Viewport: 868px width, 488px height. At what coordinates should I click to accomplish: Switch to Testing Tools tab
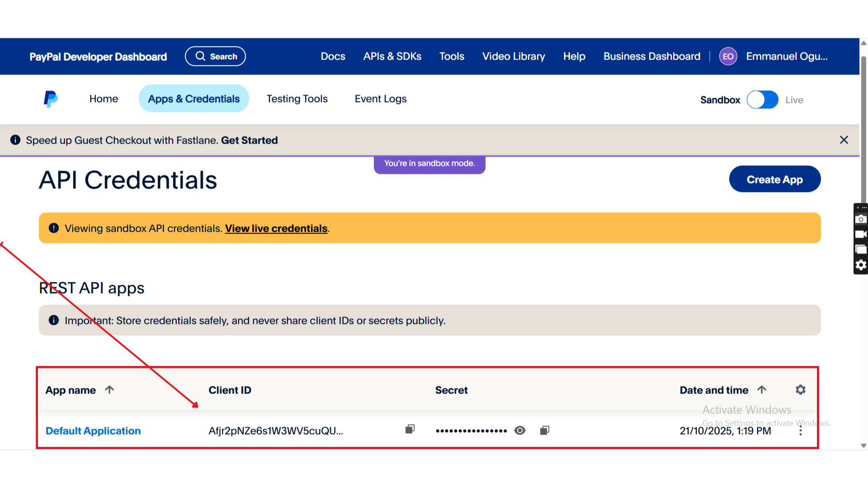[297, 99]
